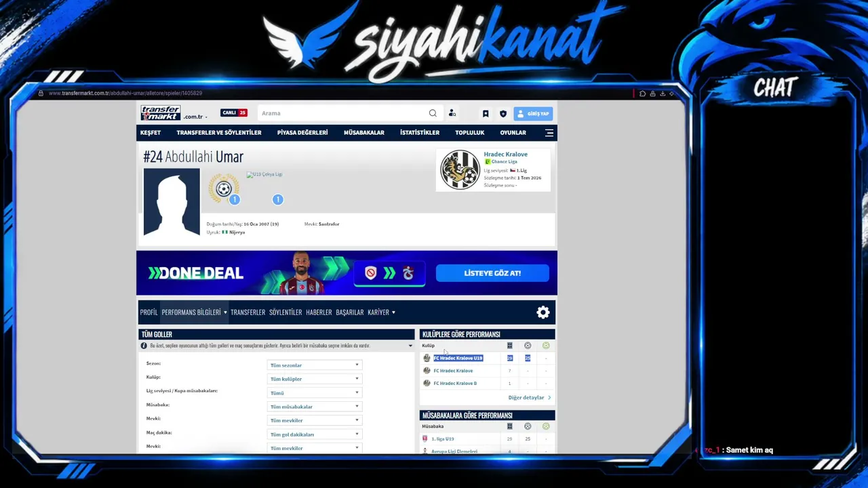
Task: Open the Oyunlar menu
Action: pos(513,133)
